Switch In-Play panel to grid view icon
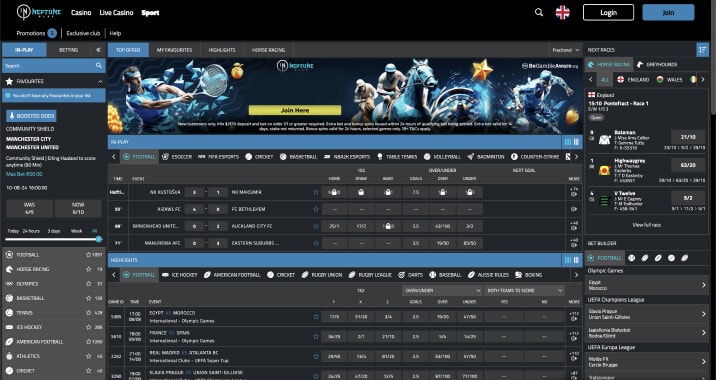 click(x=568, y=142)
